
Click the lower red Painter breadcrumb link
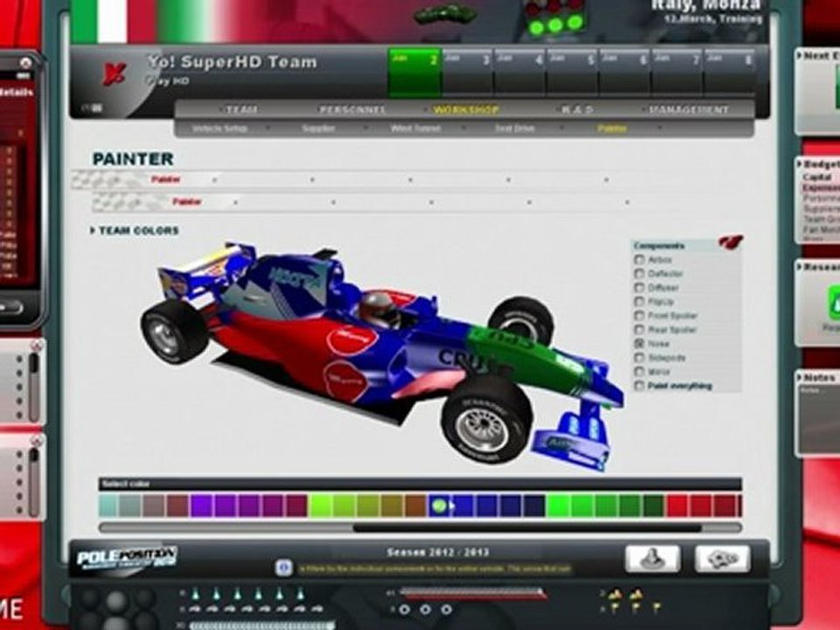click(186, 202)
